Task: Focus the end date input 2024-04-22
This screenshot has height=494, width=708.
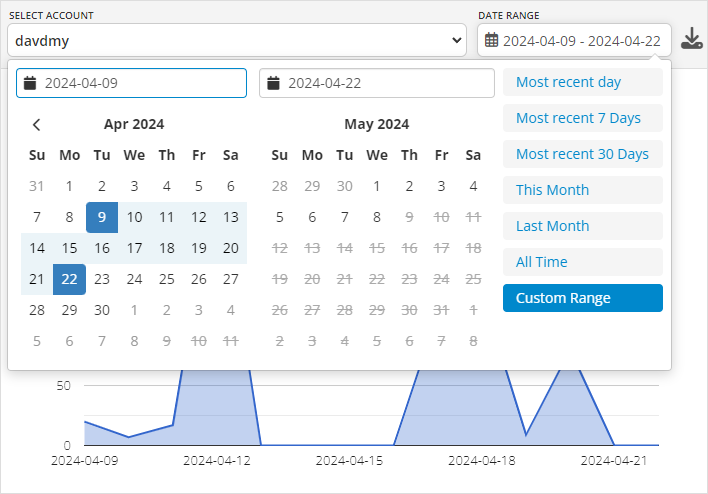Action: click(377, 83)
